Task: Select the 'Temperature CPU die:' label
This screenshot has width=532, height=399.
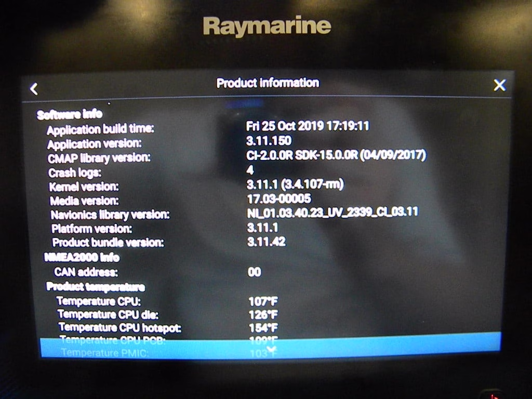Action: click(x=108, y=314)
